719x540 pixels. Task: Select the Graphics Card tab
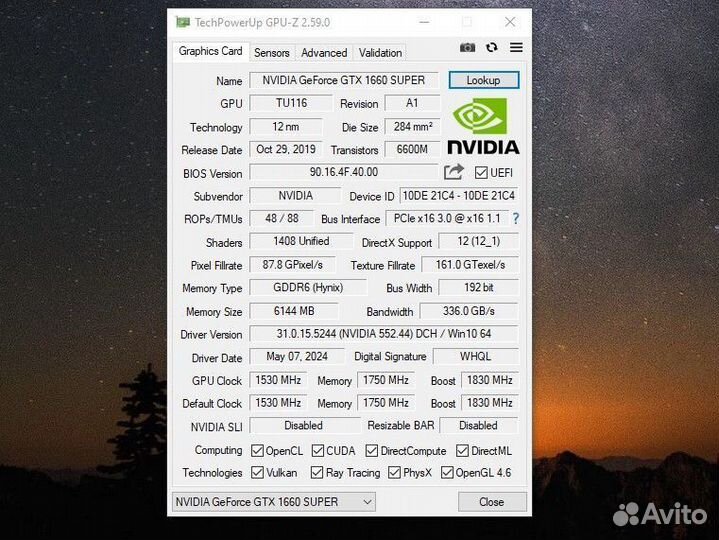point(210,51)
